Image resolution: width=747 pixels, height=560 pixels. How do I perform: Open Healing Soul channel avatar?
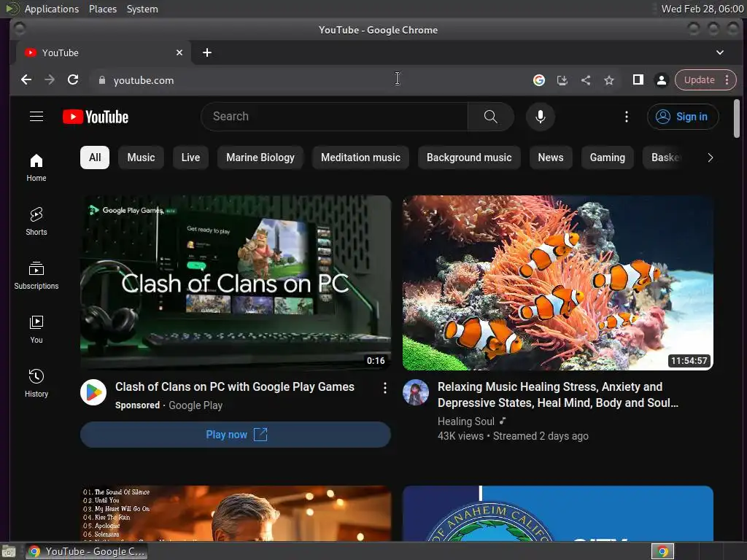click(415, 392)
